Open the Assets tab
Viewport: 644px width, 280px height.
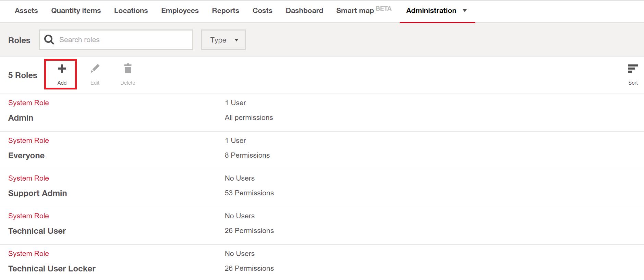26,11
